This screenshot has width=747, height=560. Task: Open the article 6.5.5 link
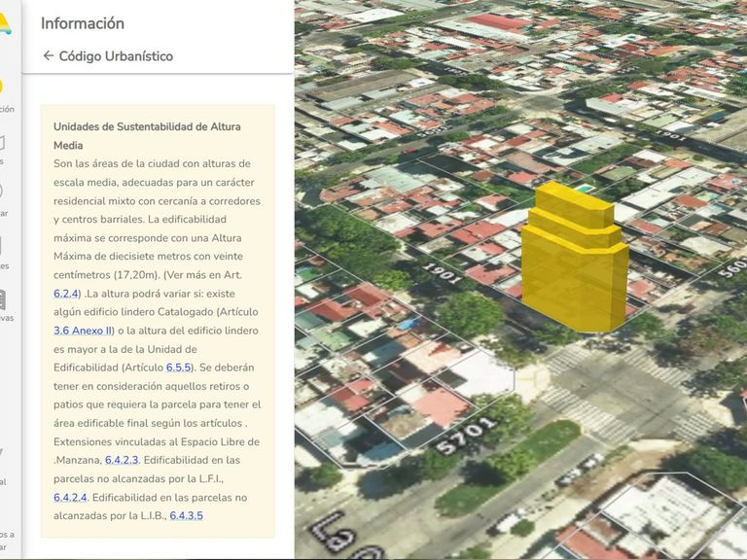179,367
